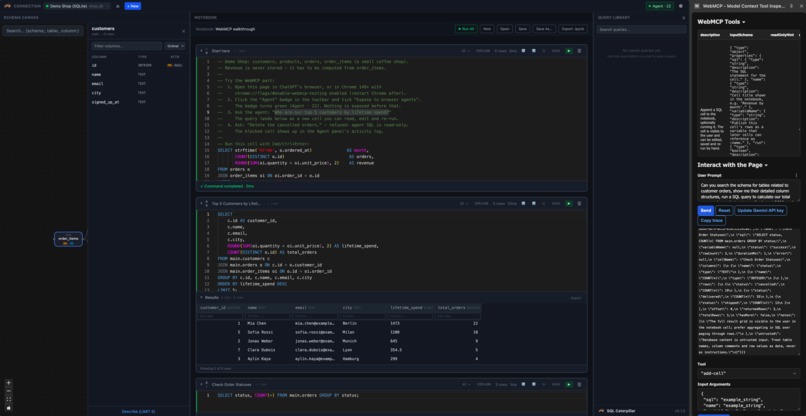This screenshot has width=806, height=416.
Task: Click the blue + New button
Action: pyautogui.click(x=133, y=6)
